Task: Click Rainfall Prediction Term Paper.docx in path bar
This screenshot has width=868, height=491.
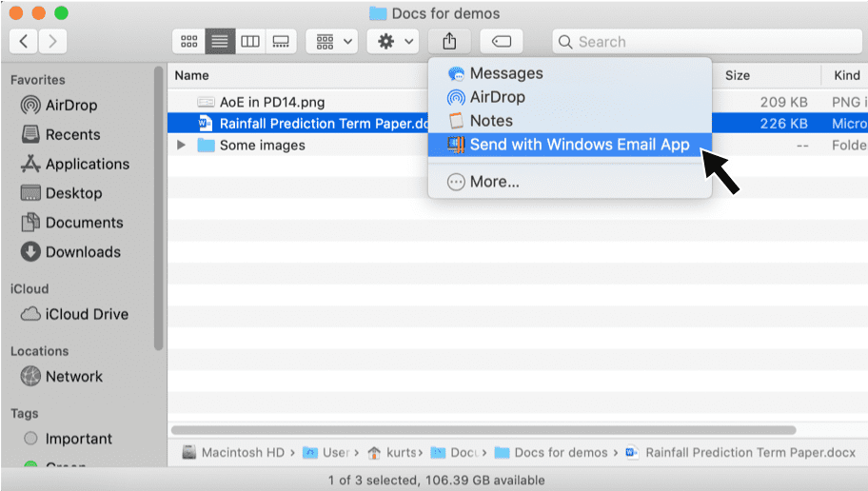Action: [x=740, y=453]
